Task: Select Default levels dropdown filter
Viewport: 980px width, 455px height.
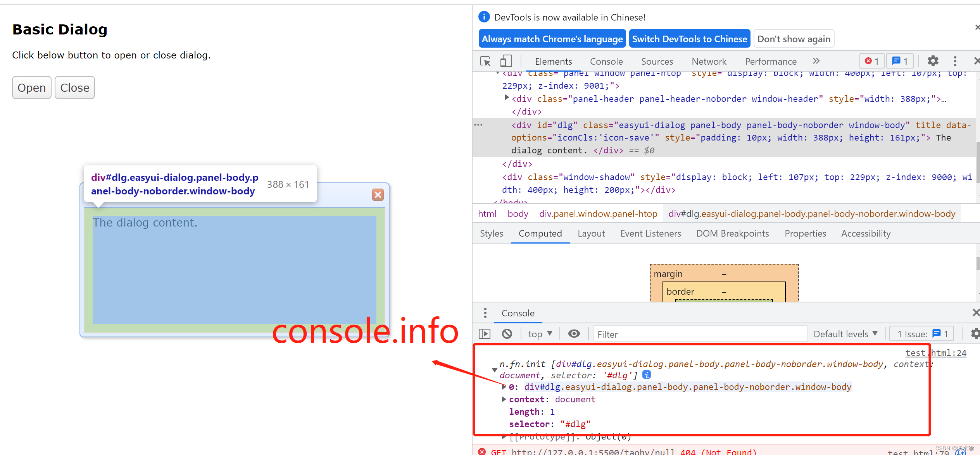Action: click(x=844, y=334)
